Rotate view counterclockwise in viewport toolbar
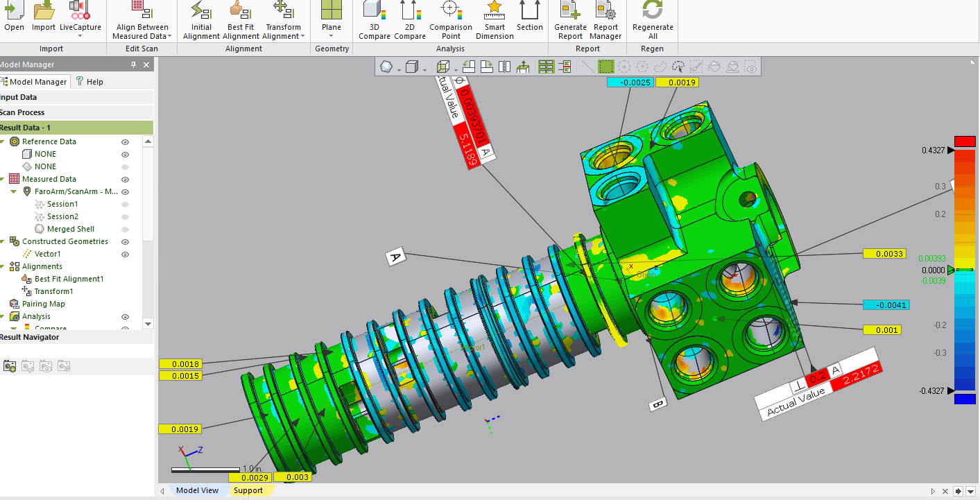Viewport: 980px width, 500px height. tap(469, 67)
